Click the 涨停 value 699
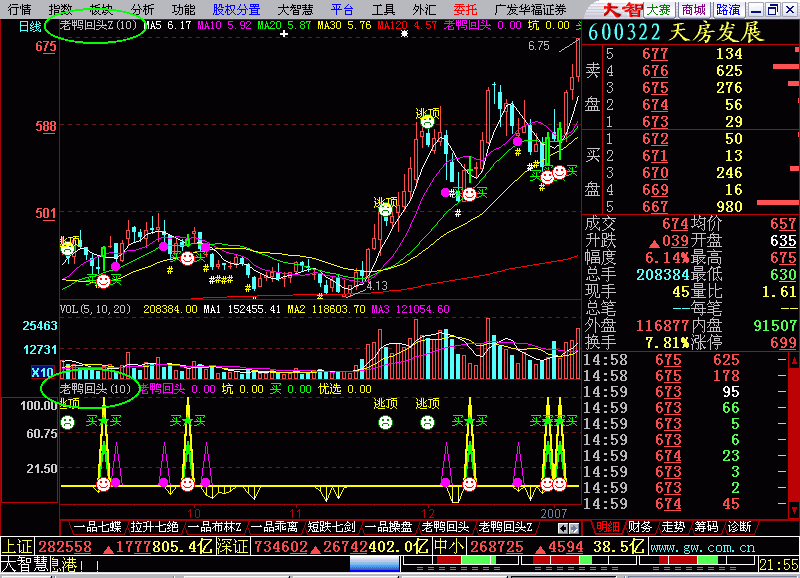This screenshot has width=800, height=578. tap(783, 342)
